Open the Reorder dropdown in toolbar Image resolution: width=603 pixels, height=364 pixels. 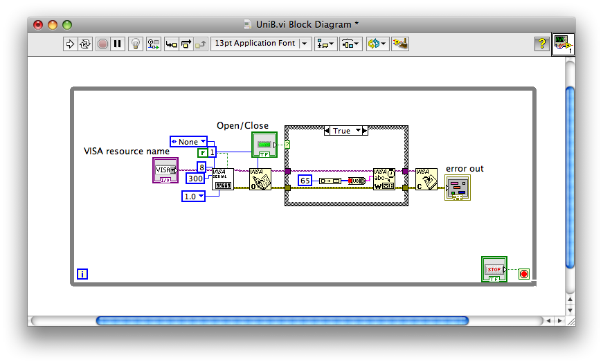(377, 44)
